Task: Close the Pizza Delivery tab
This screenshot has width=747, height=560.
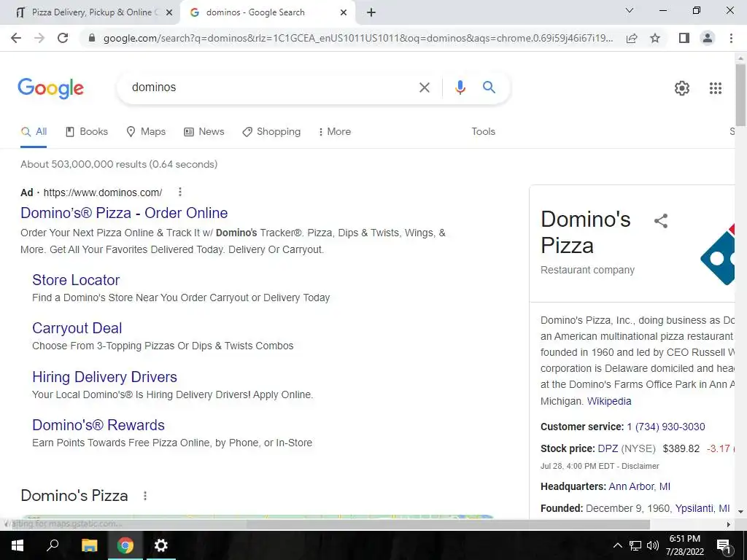Action: click(x=169, y=13)
